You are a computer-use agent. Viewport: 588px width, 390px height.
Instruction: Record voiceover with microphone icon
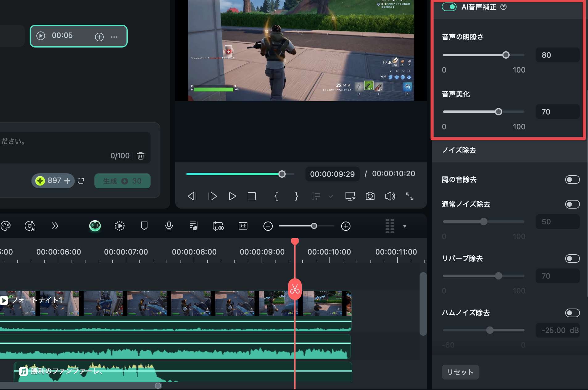[169, 226]
